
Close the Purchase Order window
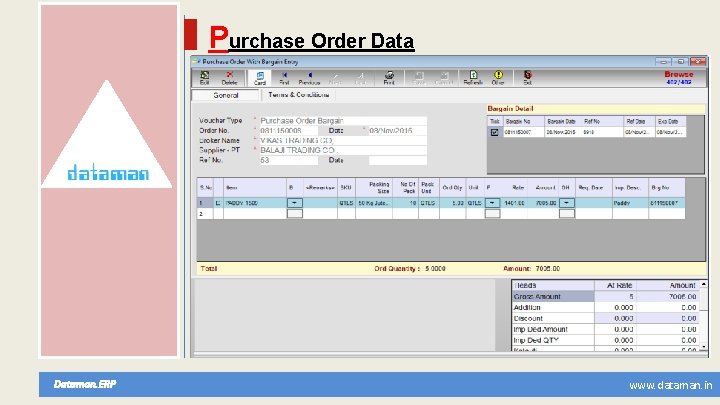698,62
